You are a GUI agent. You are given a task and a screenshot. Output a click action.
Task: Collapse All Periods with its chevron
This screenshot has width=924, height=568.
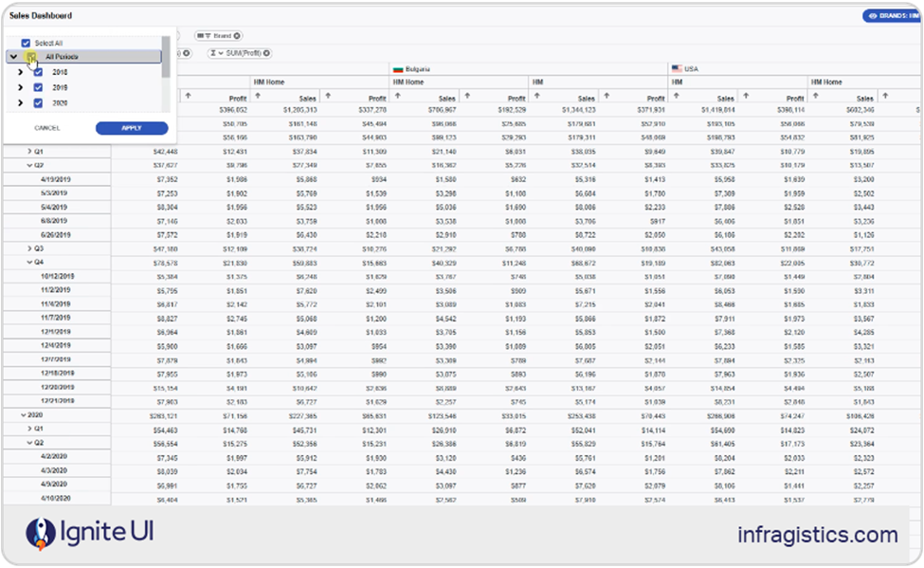click(13, 57)
